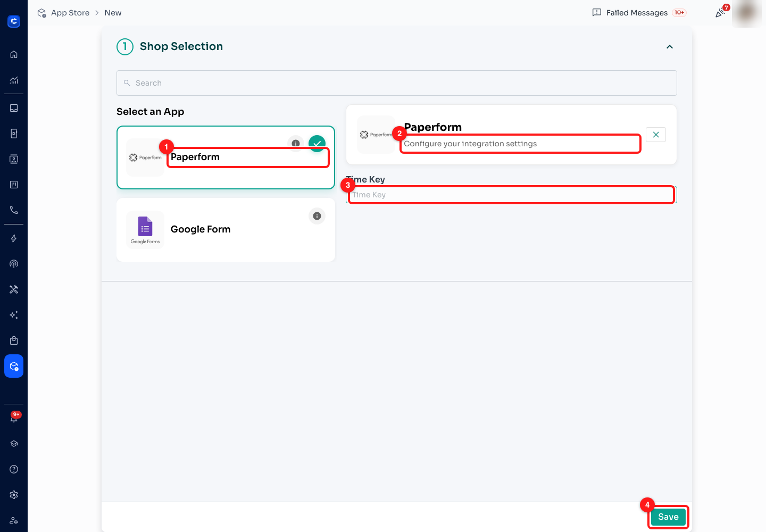Click the New breadcrumb item
Screen dimensions: 766x532
[113, 13]
